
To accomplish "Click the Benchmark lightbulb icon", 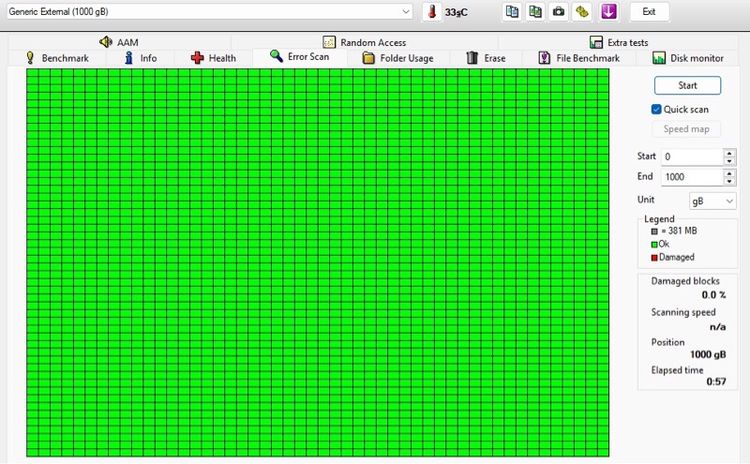I will 30,58.
